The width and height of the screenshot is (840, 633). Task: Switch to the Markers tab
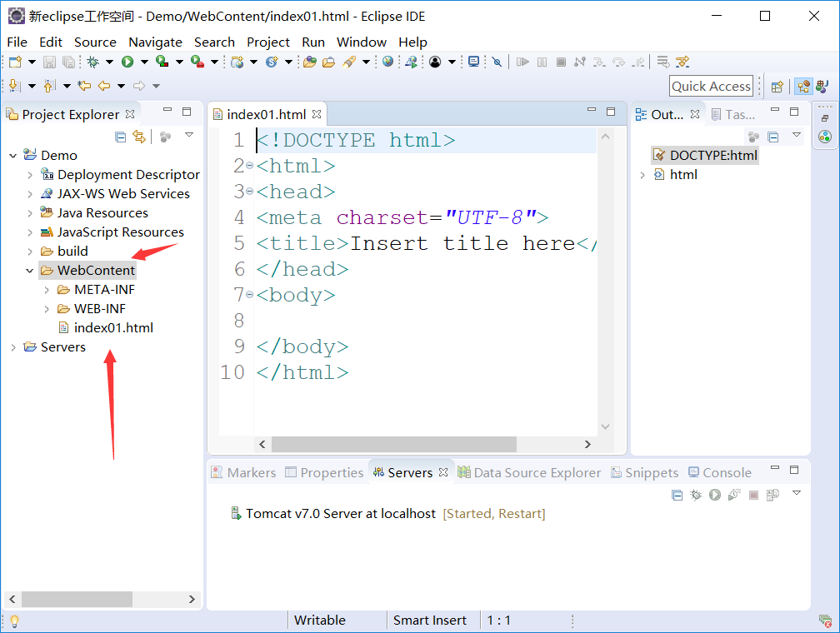point(243,473)
